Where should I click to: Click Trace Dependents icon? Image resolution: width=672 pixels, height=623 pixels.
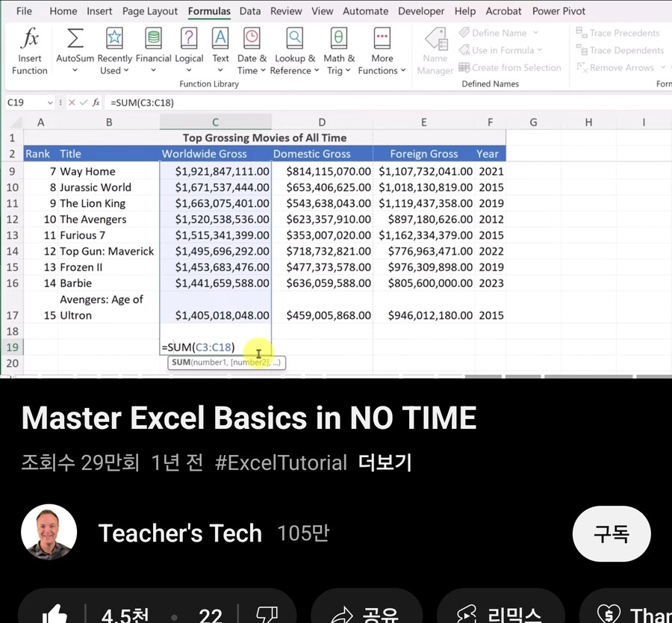tap(582, 50)
